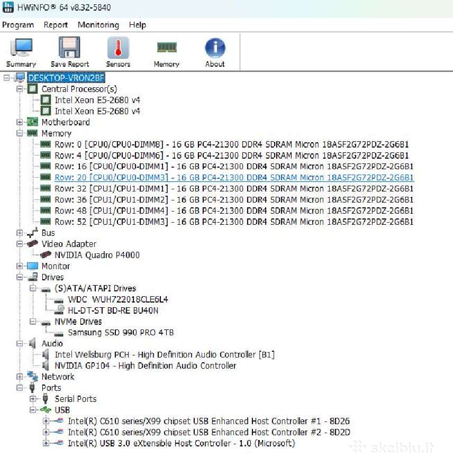The width and height of the screenshot is (453, 476).
Task: Collapse the Audio node
Action: 20,344
